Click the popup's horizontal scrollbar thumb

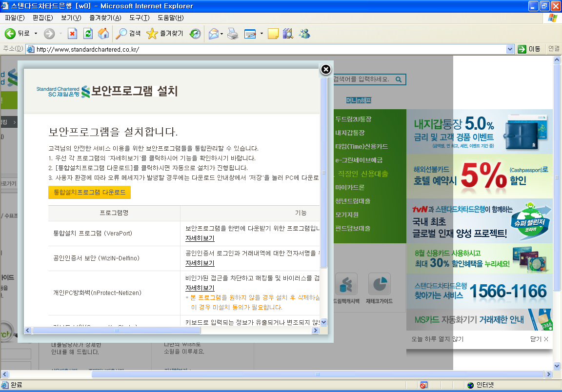pyautogui.click(x=117, y=331)
